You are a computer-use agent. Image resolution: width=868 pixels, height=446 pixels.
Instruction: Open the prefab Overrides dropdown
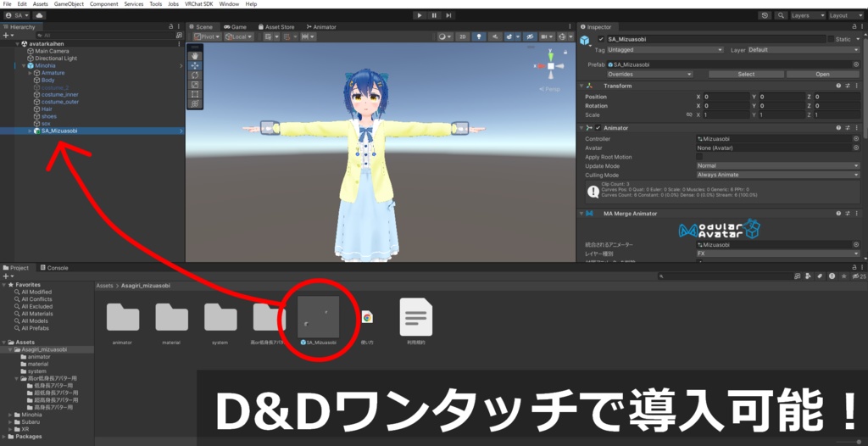[649, 75]
